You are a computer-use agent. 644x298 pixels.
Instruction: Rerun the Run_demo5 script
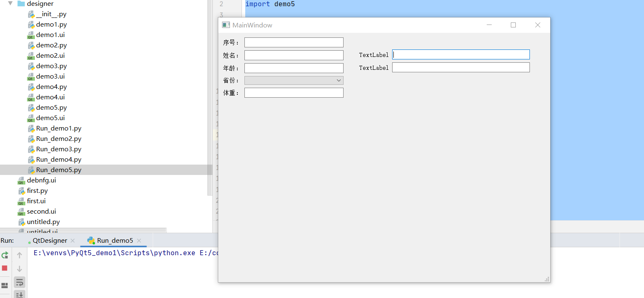click(5, 255)
